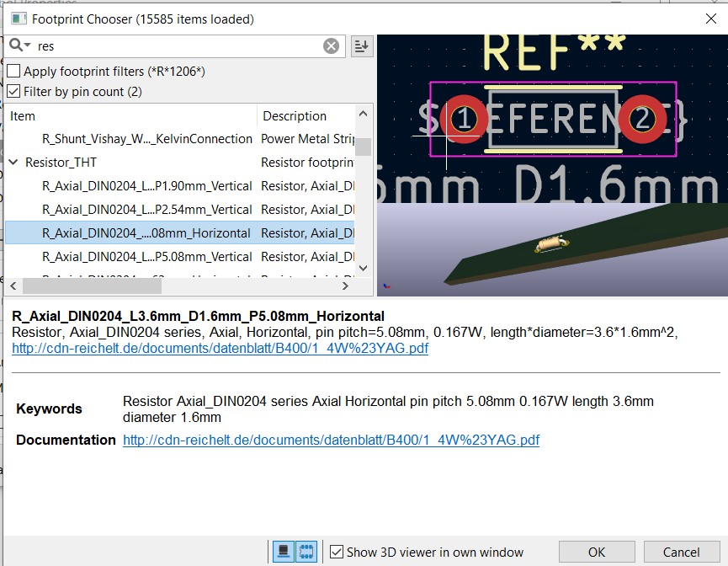Click the Item column header
728x566 pixels.
tap(131, 115)
